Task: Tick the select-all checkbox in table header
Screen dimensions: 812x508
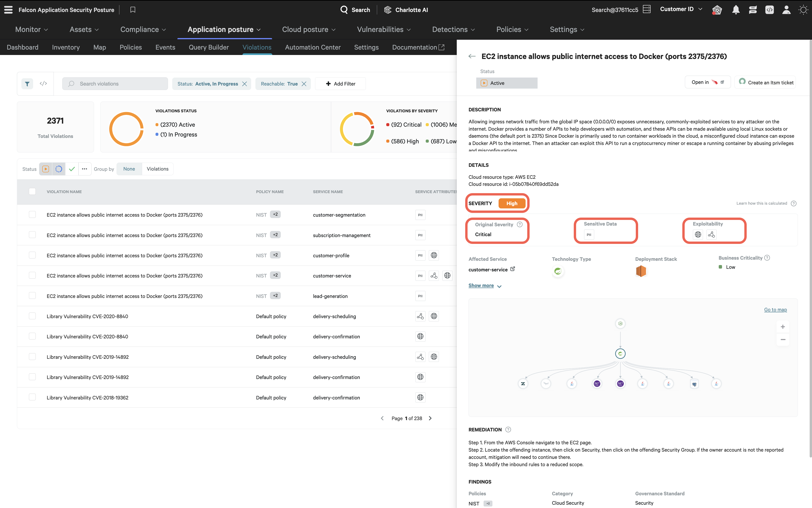Action: click(32, 191)
